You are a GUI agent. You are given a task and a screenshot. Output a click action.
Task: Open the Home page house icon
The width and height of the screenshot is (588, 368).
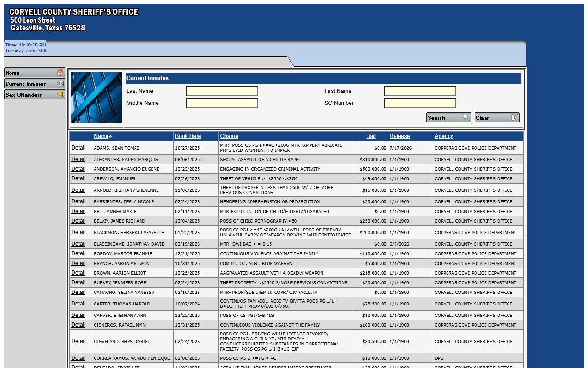tap(60, 72)
